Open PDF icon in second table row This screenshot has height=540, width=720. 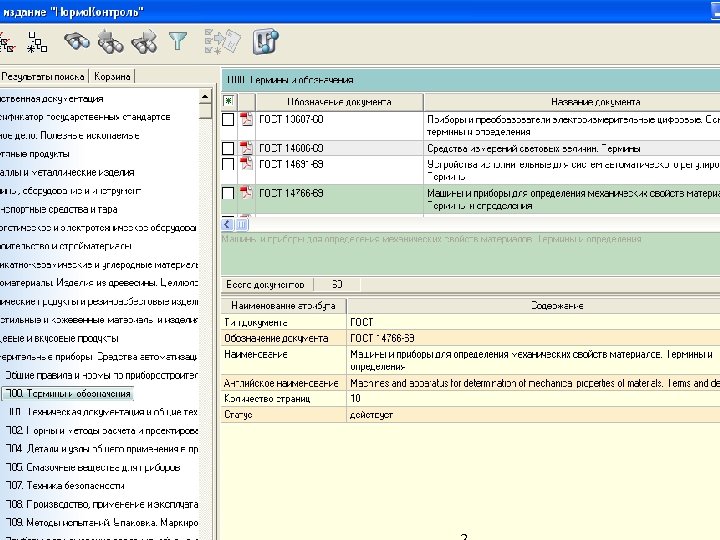click(246, 148)
